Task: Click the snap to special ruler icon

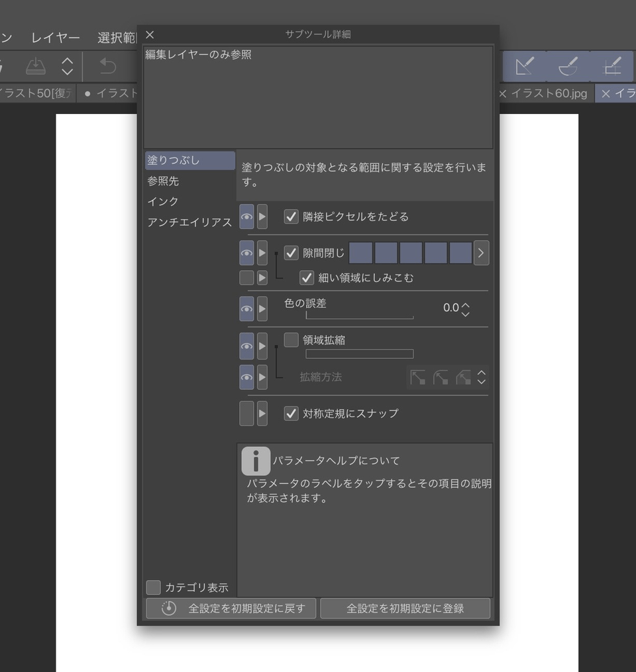Action: 568,66
